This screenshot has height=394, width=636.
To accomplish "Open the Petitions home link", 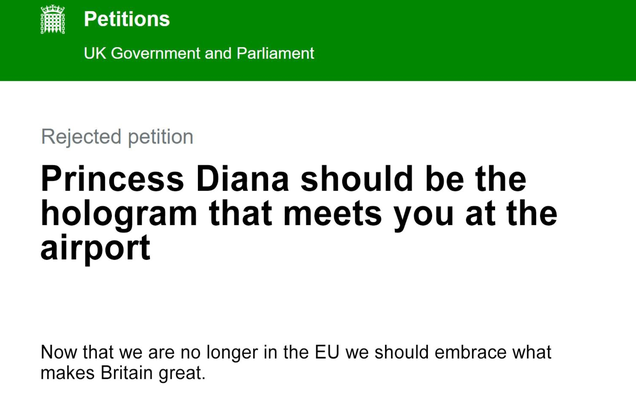I will point(127,19).
